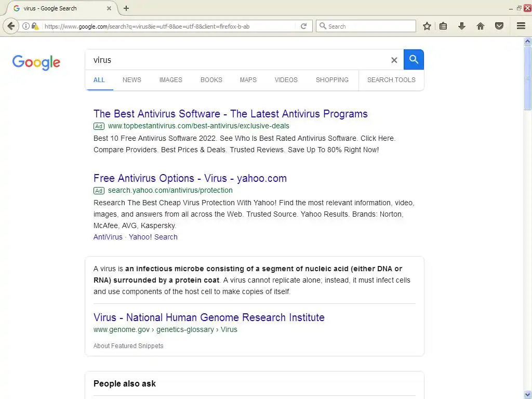Open 'The Best Antivirus Software' ad link
Viewport: 532px width, 399px height.
pos(230,114)
